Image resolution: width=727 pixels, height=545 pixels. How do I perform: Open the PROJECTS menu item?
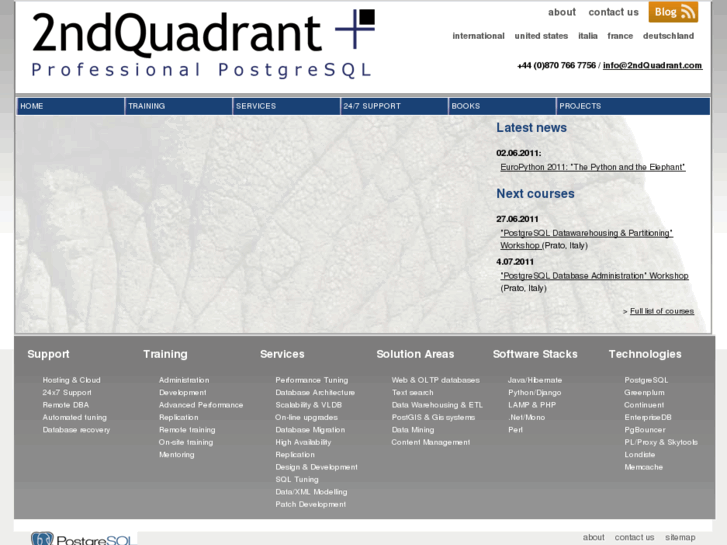[633, 106]
